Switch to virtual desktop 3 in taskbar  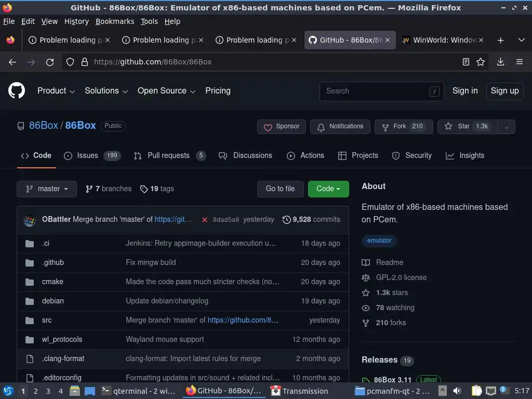click(48, 391)
